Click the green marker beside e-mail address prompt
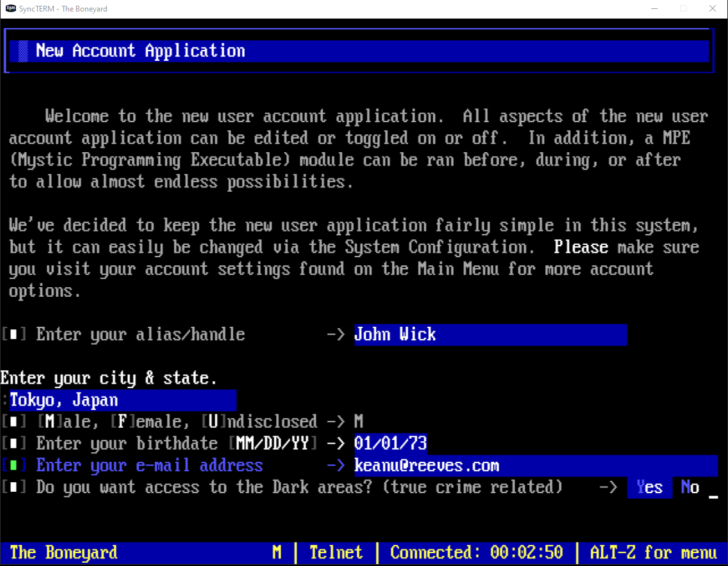The height and width of the screenshot is (566, 728). (13, 466)
